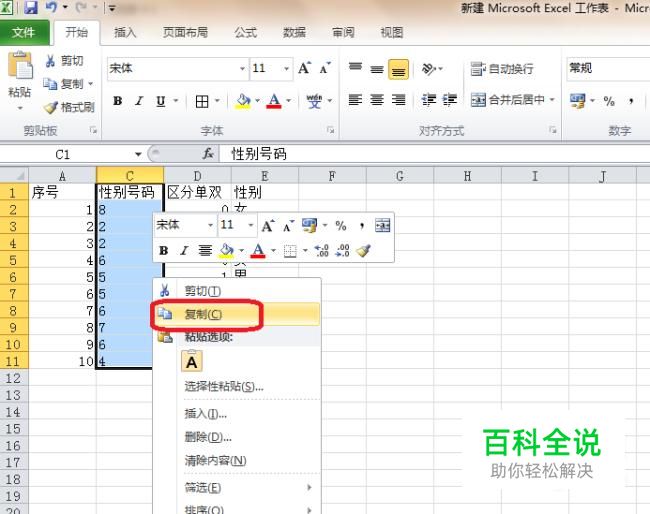Toggle Underline in the ribbon
650x514 pixels.
[x=161, y=101]
